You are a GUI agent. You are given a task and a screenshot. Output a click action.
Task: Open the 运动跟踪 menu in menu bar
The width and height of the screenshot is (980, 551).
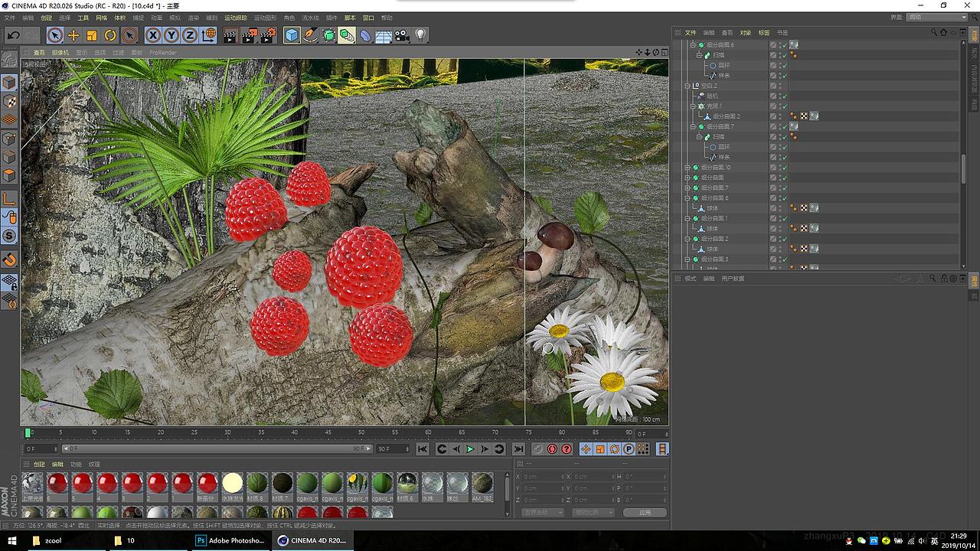click(236, 18)
